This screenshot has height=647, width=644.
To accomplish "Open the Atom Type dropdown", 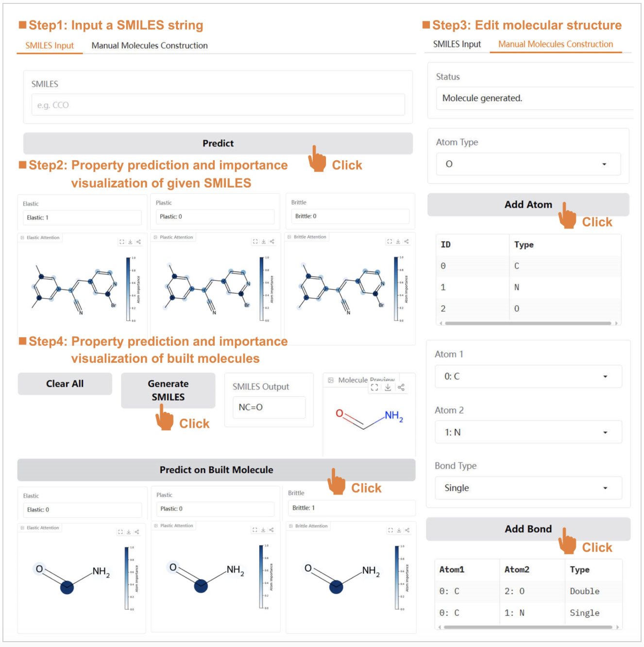I will click(528, 164).
